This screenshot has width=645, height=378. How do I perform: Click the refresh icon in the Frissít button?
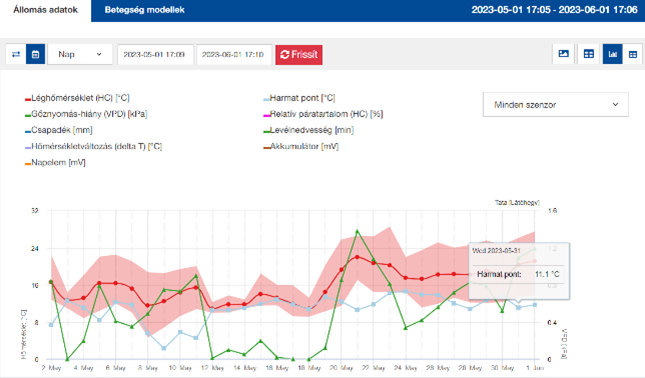coord(285,55)
